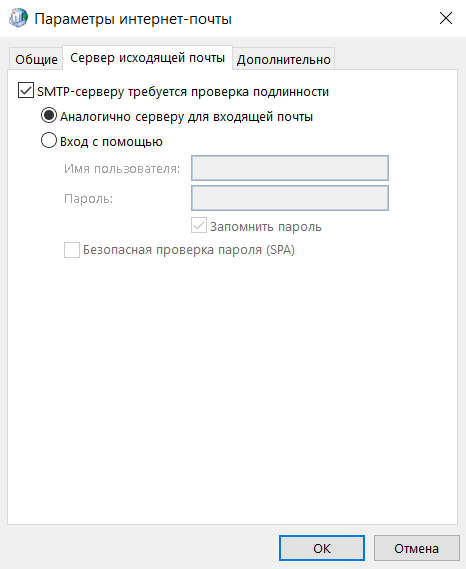466x569 pixels.
Task: Select the Аналогично серверу radio circle
Action: point(49,115)
